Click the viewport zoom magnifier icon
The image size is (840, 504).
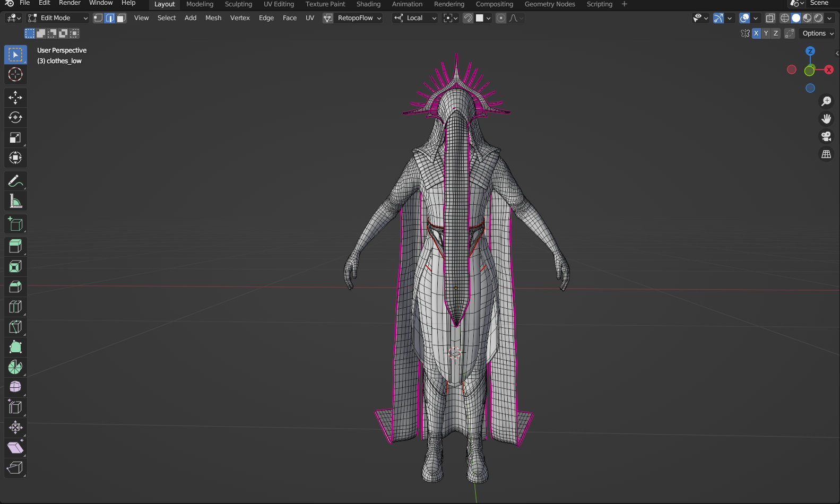click(x=826, y=101)
